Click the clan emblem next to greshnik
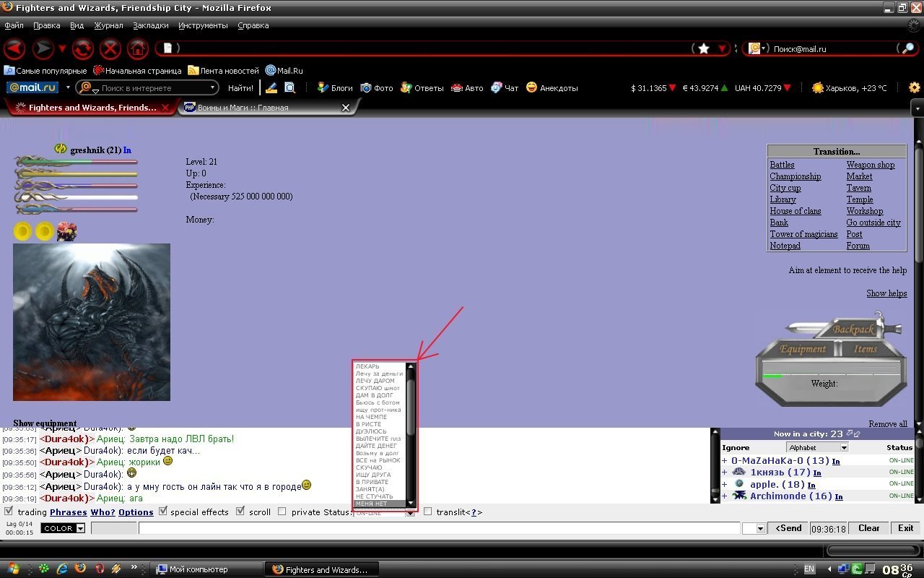 tap(61, 150)
